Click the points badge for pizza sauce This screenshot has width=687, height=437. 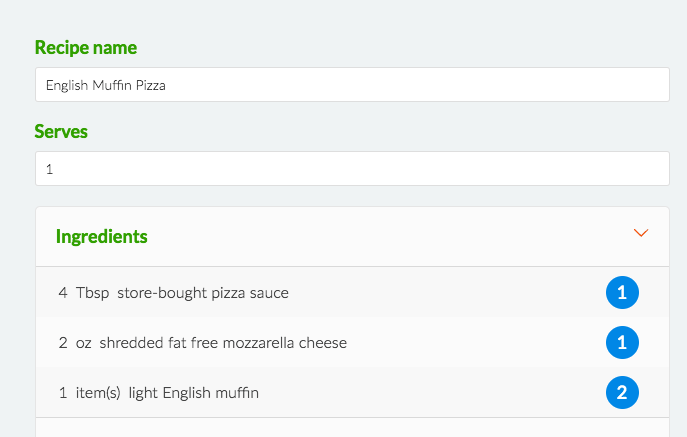(x=622, y=292)
